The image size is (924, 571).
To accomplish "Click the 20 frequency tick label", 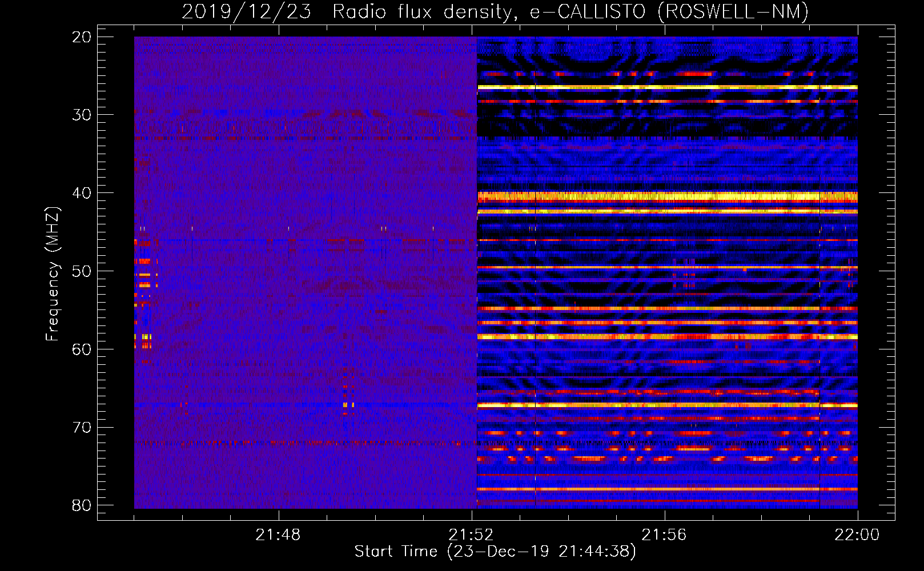I will 82,37.
